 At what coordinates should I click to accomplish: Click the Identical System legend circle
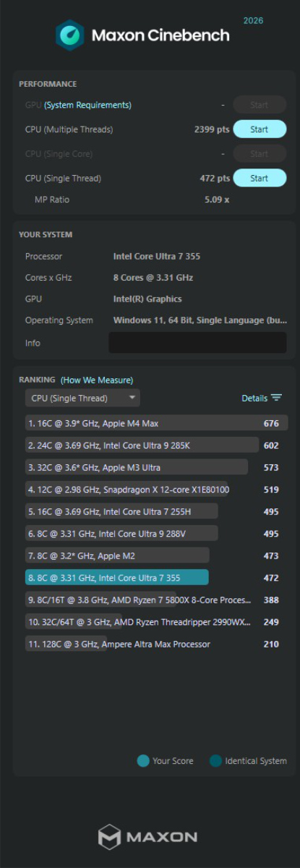(215, 760)
